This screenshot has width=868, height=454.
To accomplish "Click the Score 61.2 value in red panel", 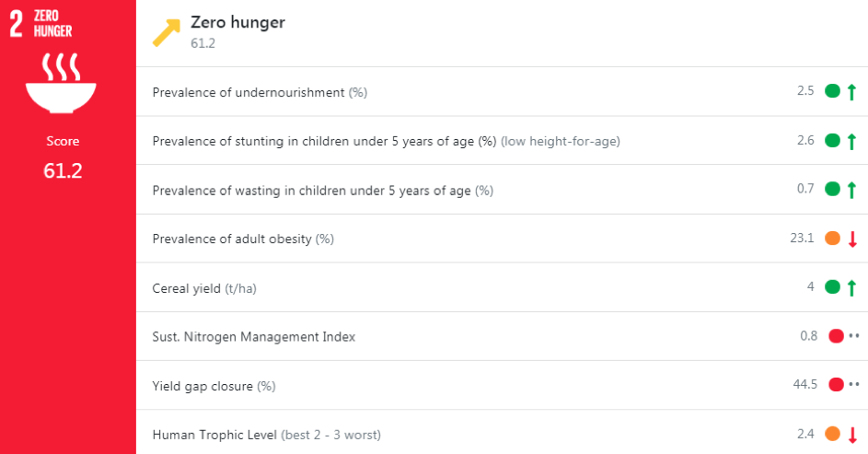I will point(63,170).
